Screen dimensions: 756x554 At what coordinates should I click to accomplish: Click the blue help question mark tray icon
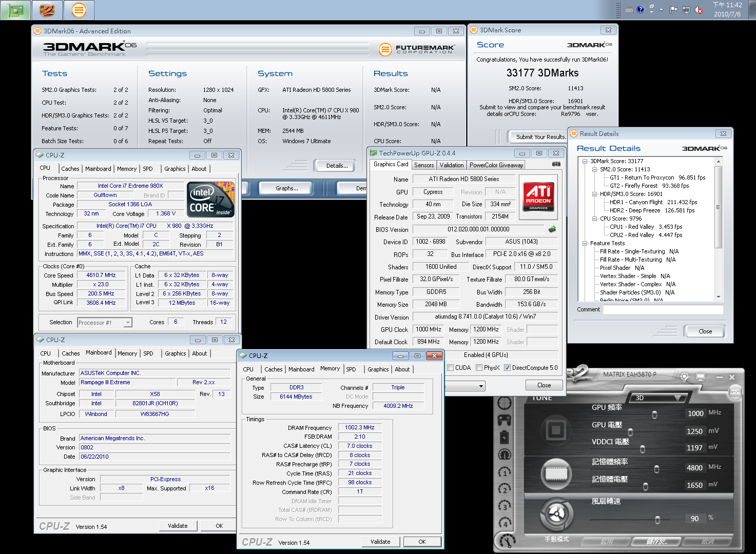tap(641, 9)
